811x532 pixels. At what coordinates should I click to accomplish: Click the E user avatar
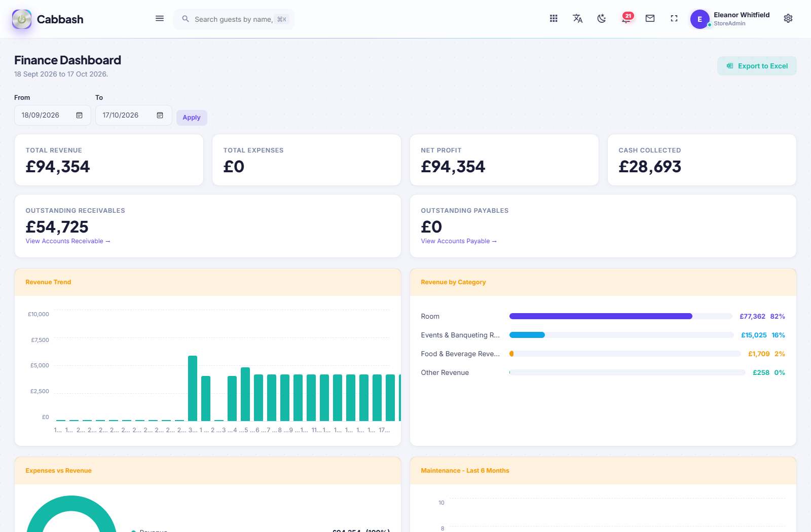(x=700, y=19)
